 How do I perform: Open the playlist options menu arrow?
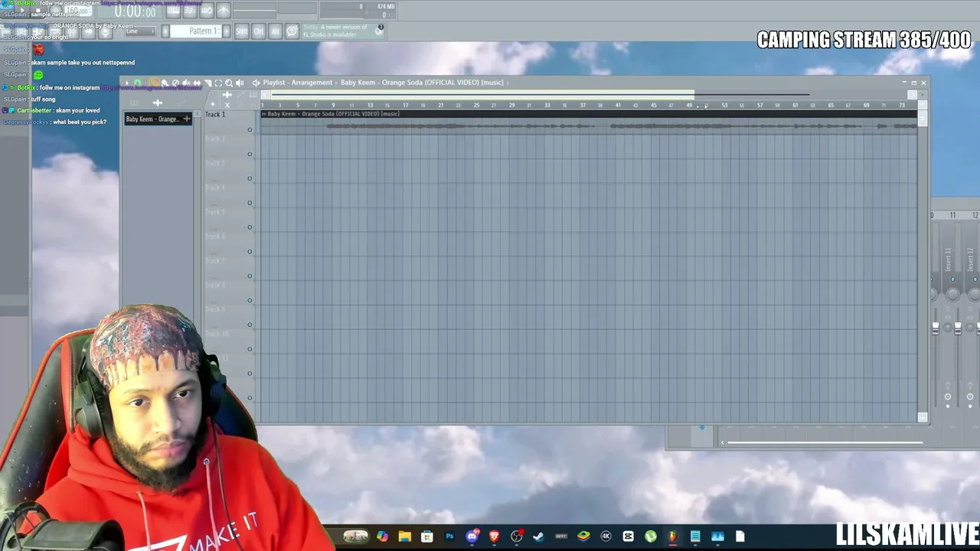coord(127,83)
